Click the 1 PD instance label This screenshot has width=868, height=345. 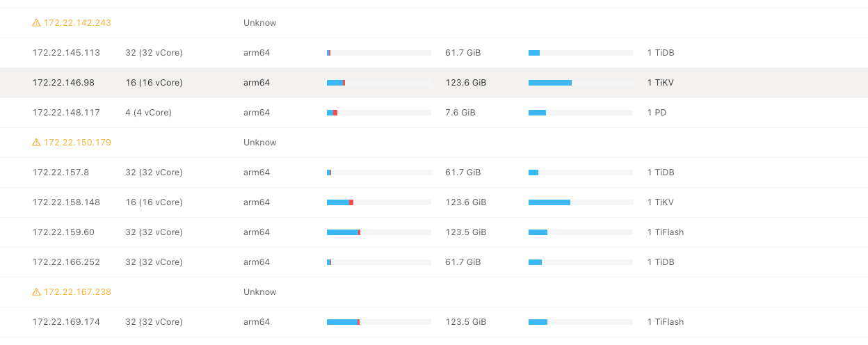coord(657,113)
